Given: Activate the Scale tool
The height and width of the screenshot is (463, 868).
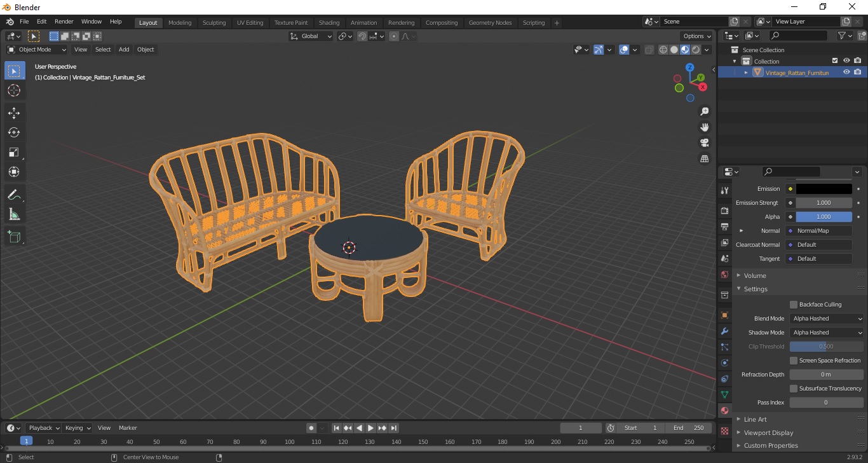Looking at the screenshot, I should [x=14, y=152].
